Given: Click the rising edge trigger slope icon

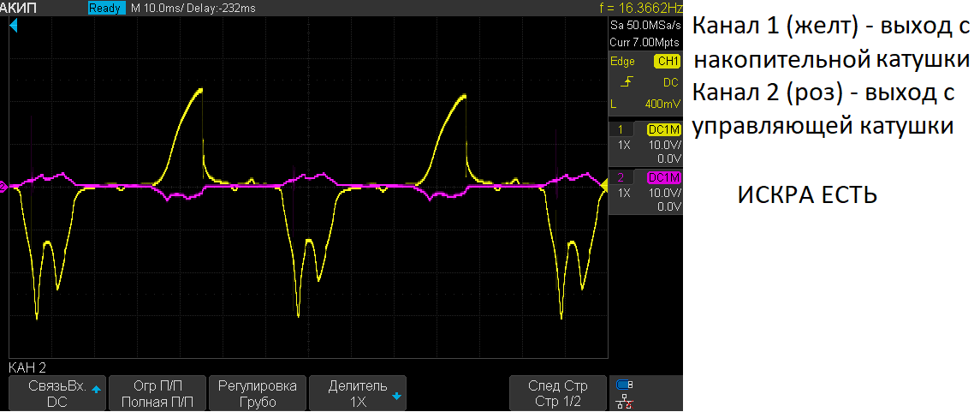Looking at the screenshot, I should pyautogui.click(x=629, y=82).
